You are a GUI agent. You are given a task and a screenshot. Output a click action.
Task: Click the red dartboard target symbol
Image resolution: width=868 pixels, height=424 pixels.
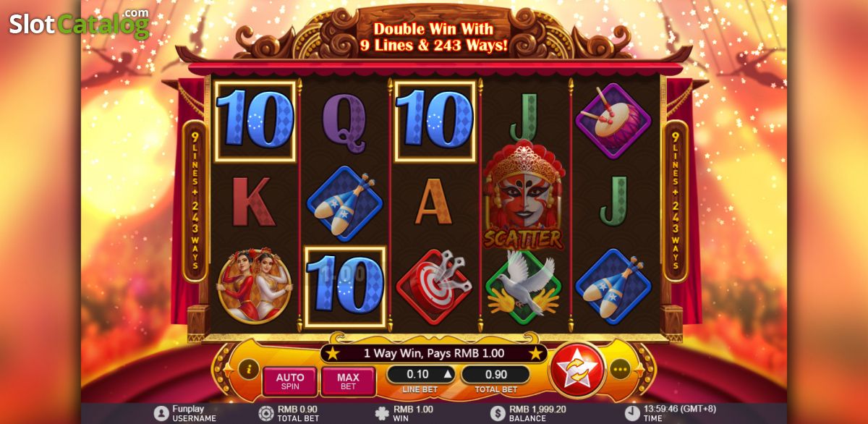(434, 286)
